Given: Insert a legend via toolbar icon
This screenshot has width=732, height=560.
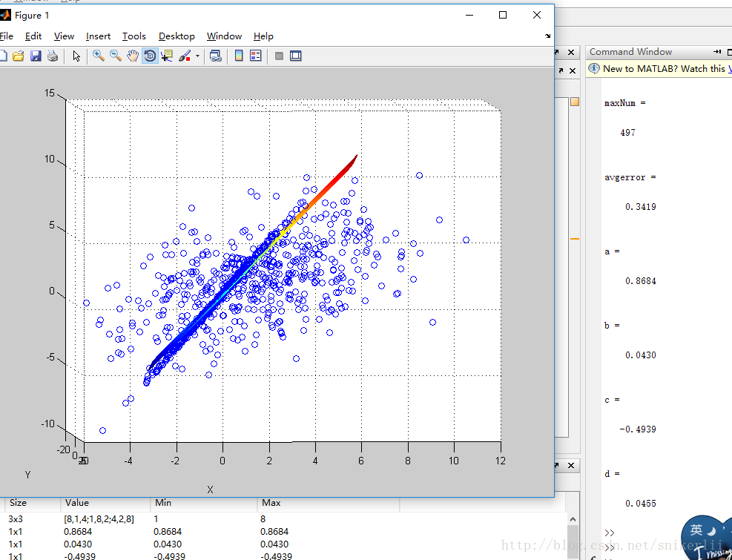Looking at the screenshot, I should point(256,56).
